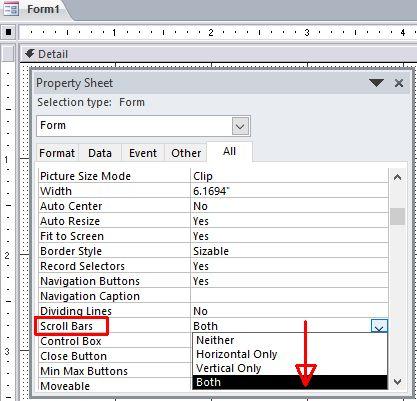Click the Detail section bar
The height and width of the screenshot is (401, 417).
[x=218, y=54]
